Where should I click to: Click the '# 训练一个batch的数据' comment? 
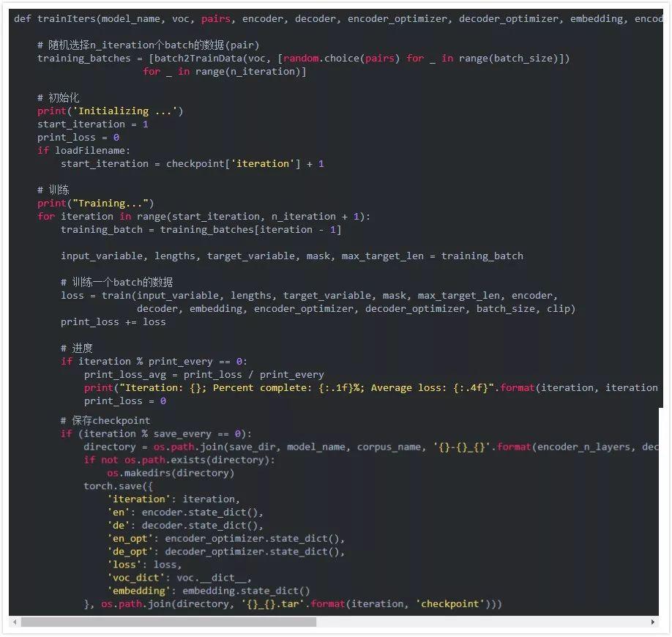tap(117, 282)
